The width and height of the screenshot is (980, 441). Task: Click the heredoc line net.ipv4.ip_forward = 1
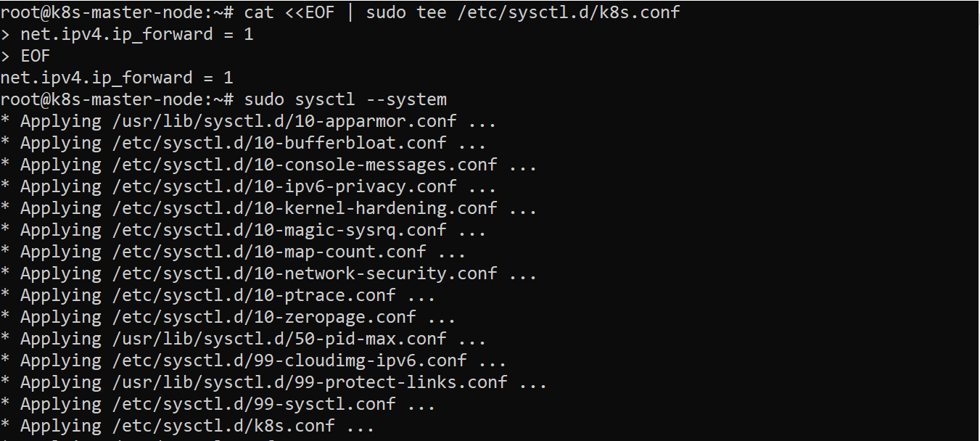coord(136,34)
